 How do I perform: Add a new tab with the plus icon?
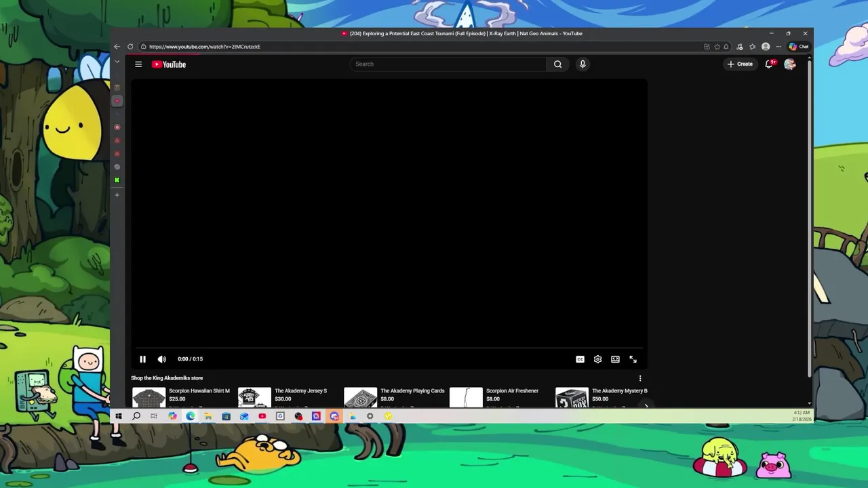click(x=117, y=195)
